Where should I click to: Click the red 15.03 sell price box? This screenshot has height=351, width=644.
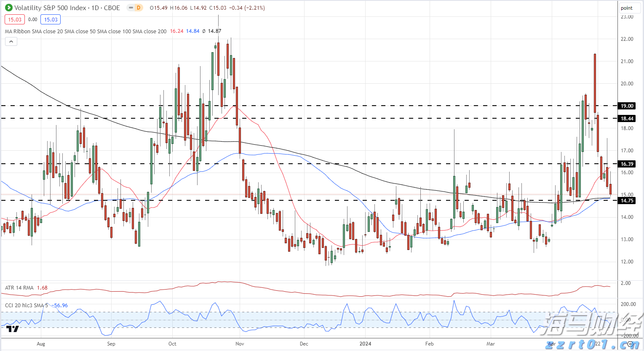click(15, 19)
